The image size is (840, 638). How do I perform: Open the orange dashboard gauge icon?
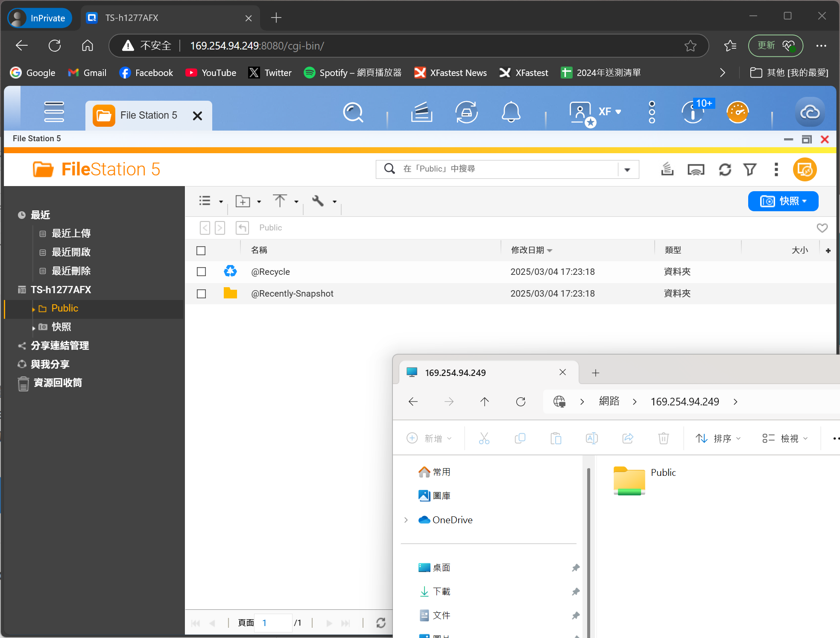click(738, 112)
